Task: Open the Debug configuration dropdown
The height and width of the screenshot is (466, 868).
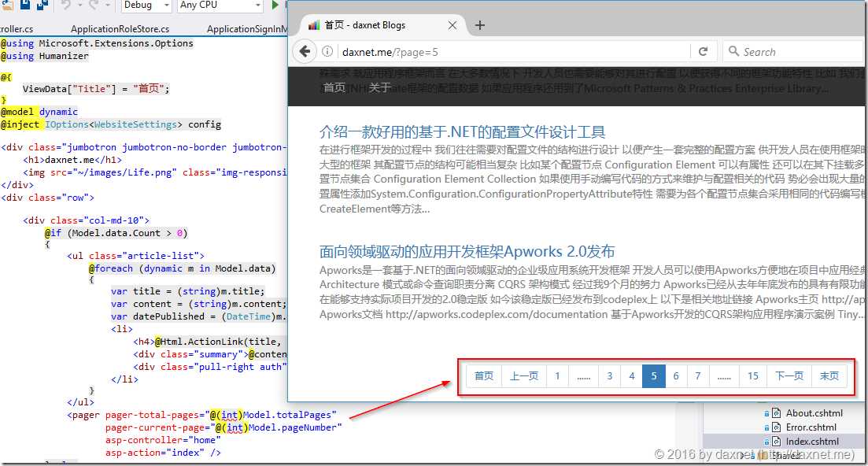Action: pos(146,5)
